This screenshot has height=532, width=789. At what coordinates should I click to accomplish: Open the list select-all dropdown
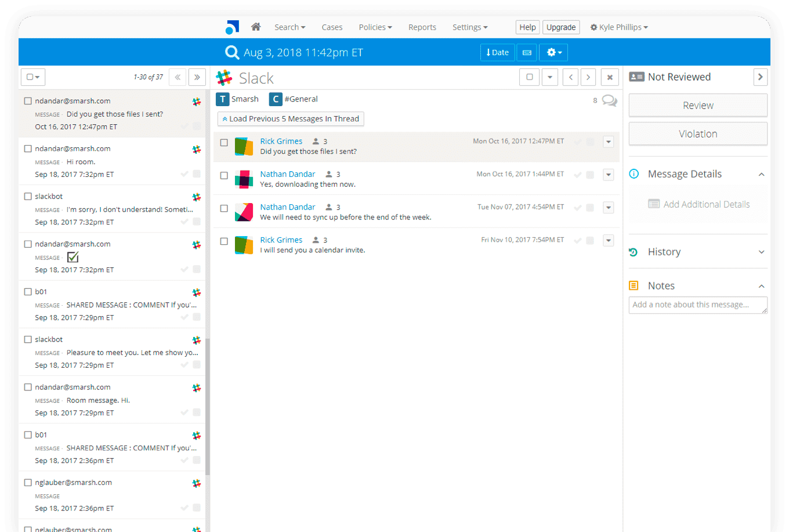click(33, 77)
